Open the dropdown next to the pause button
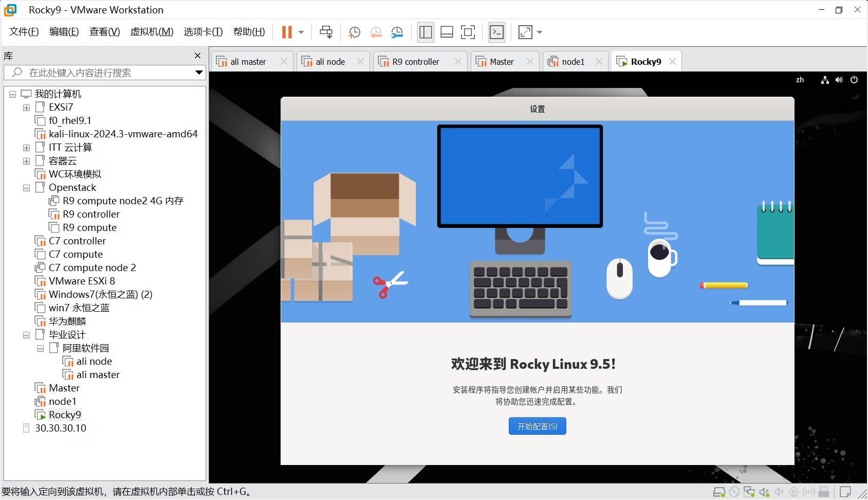The width and height of the screenshot is (868, 500). (x=302, y=32)
